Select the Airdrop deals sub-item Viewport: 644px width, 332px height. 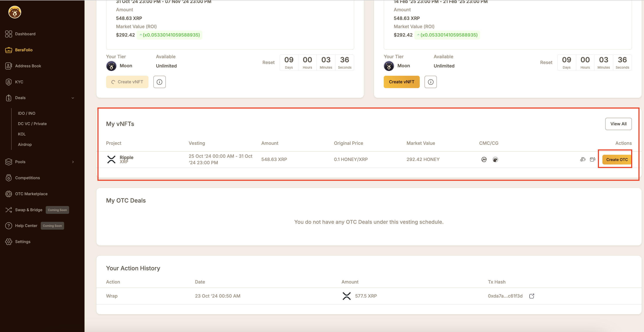pos(25,145)
